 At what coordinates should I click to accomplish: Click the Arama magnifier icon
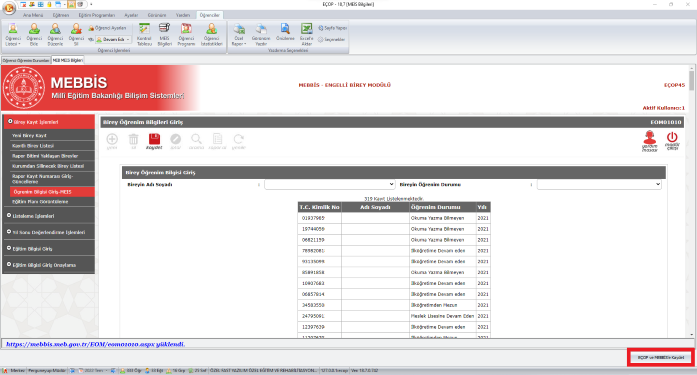pyautogui.click(x=196, y=141)
